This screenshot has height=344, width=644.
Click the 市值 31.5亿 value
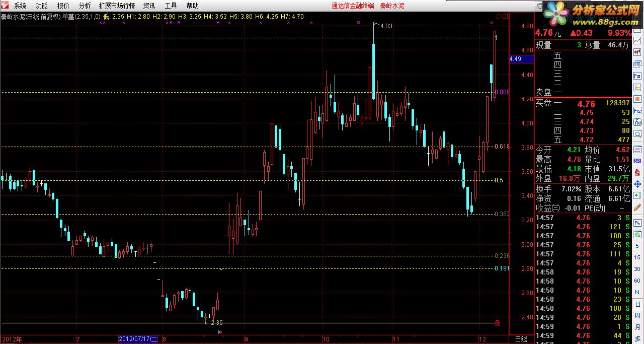618,169
